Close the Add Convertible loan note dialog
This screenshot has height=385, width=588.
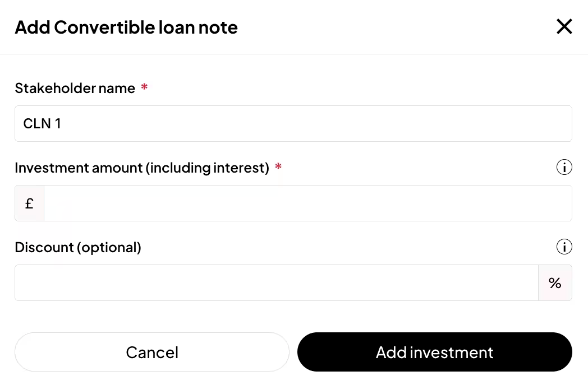[x=564, y=26]
